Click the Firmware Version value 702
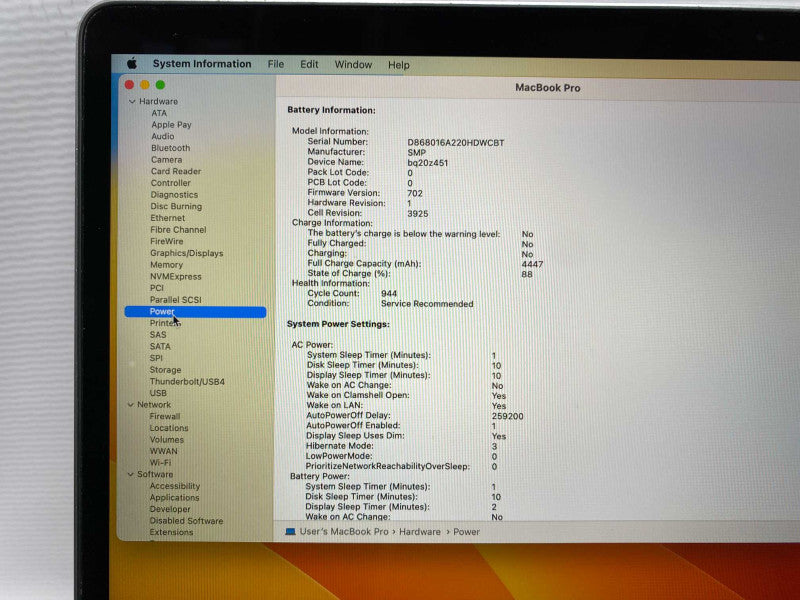 click(415, 193)
